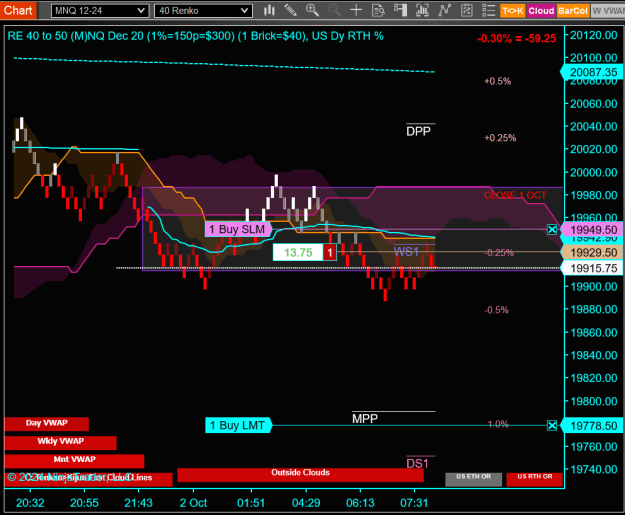
Task: Cancel the Buy LMT order at 19778.50
Action: tap(552, 426)
